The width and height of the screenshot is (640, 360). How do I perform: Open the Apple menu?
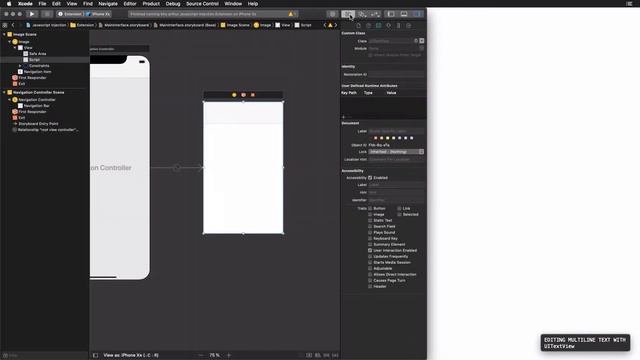pyautogui.click(x=9, y=4)
